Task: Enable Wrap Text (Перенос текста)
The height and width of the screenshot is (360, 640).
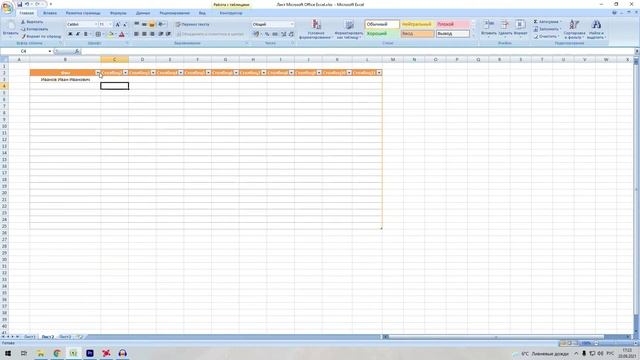Action: [193, 24]
